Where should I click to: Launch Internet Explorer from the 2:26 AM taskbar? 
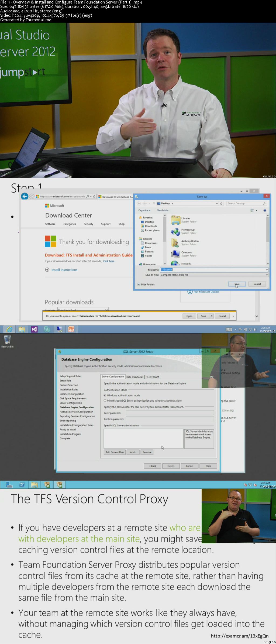(x=9, y=329)
